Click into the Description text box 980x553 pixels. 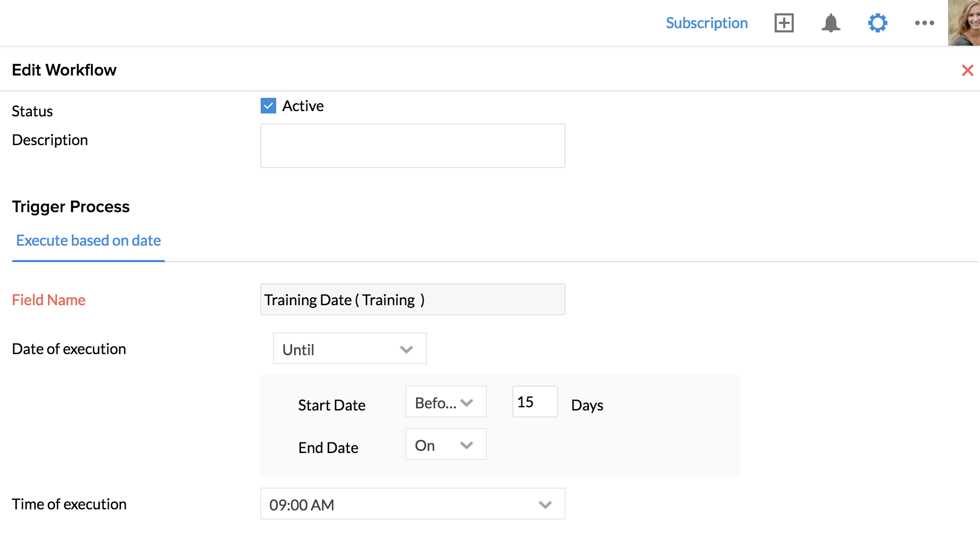(412, 146)
